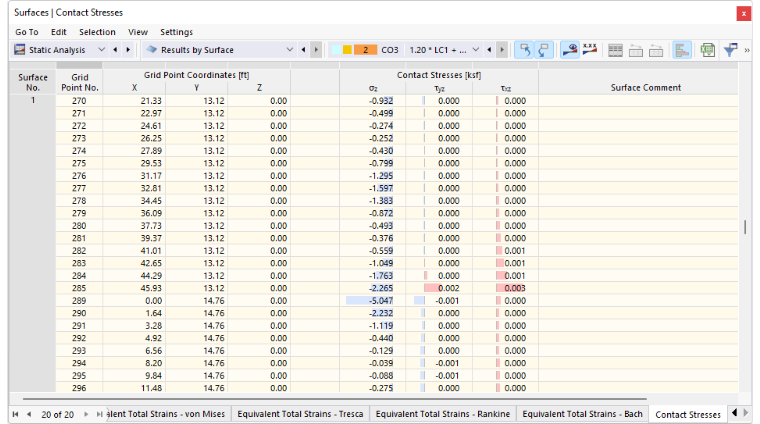Select grid point 296 cell

79,388
